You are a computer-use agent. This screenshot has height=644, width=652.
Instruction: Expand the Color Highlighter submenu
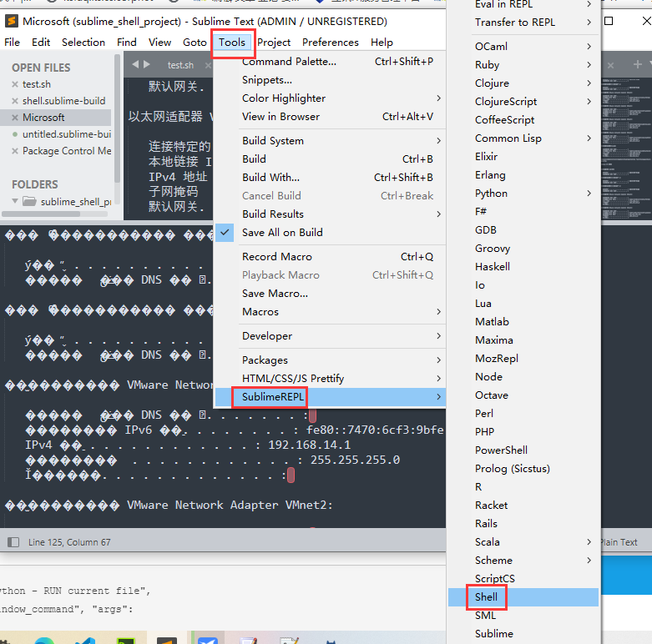[x=330, y=98]
